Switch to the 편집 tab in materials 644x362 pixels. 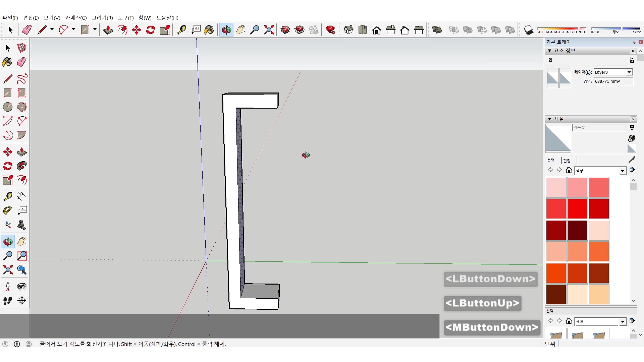click(567, 161)
